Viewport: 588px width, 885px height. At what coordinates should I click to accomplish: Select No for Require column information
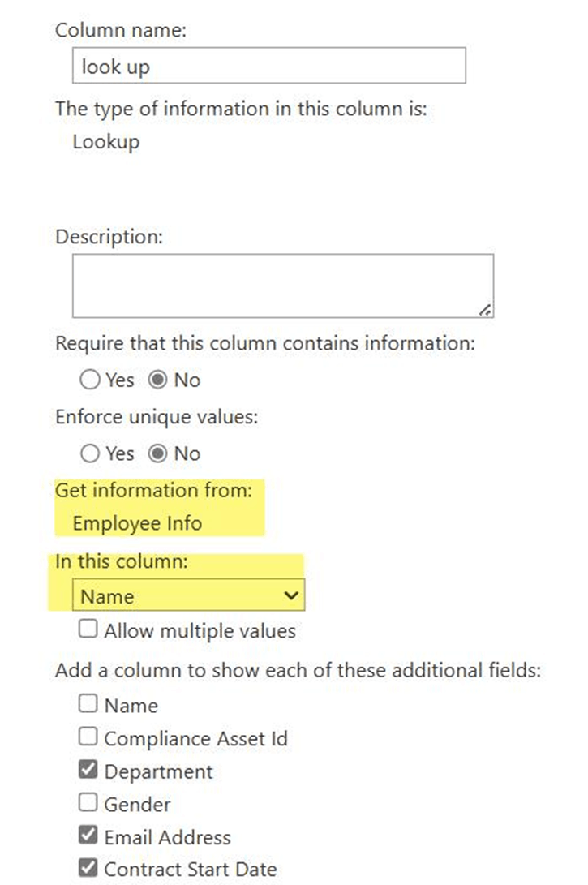coord(157,380)
